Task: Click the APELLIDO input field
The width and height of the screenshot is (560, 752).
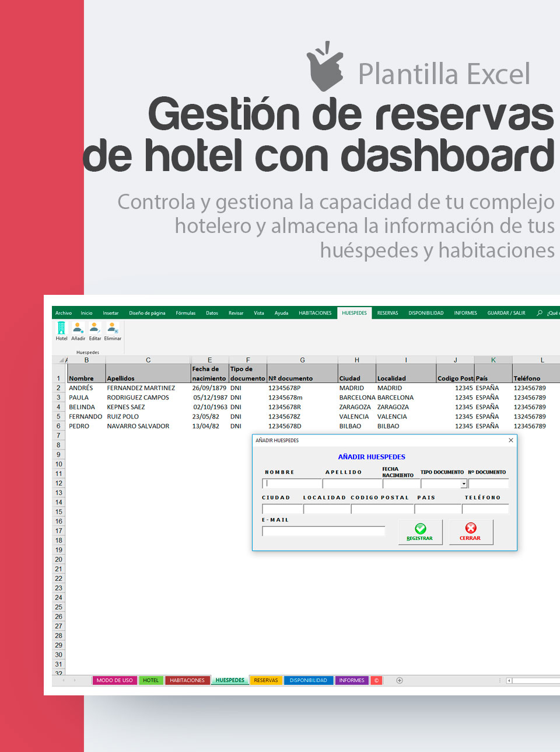Action: pyautogui.click(x=352, y=483)
